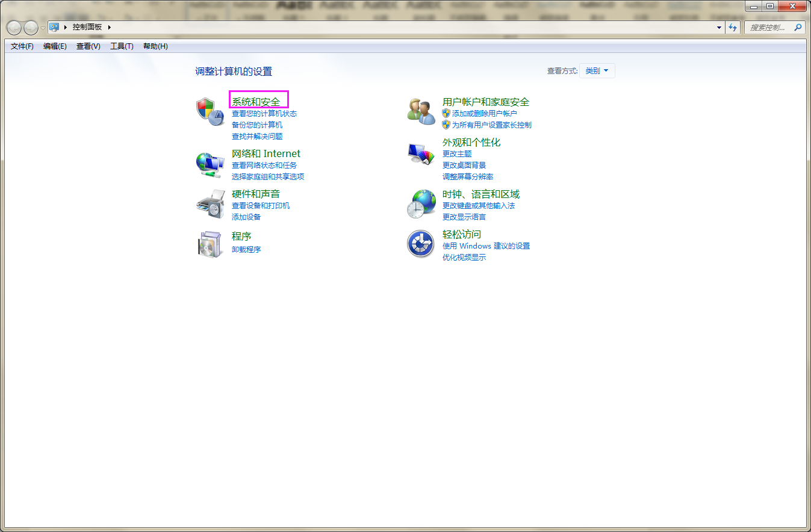Open the 轻松访问 accessibility icon
The height and width of the screenshot is (532, 811).
420,244
